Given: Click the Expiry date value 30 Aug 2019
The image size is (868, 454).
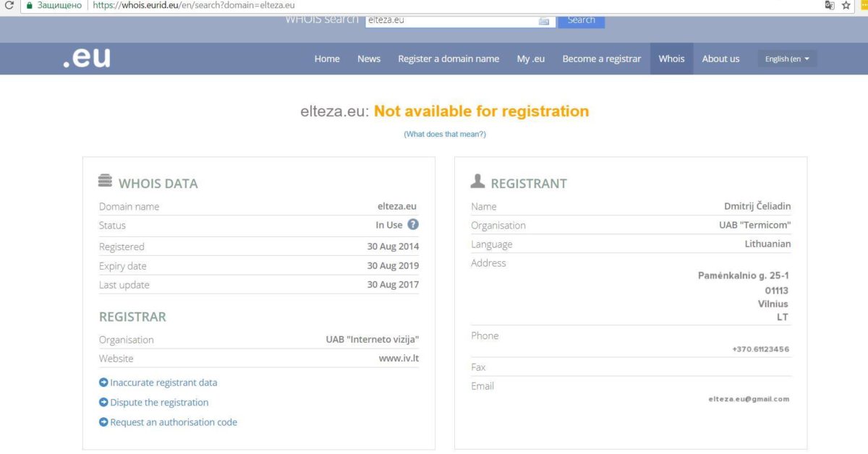Looking at the screenshot, I should point(393,266).
